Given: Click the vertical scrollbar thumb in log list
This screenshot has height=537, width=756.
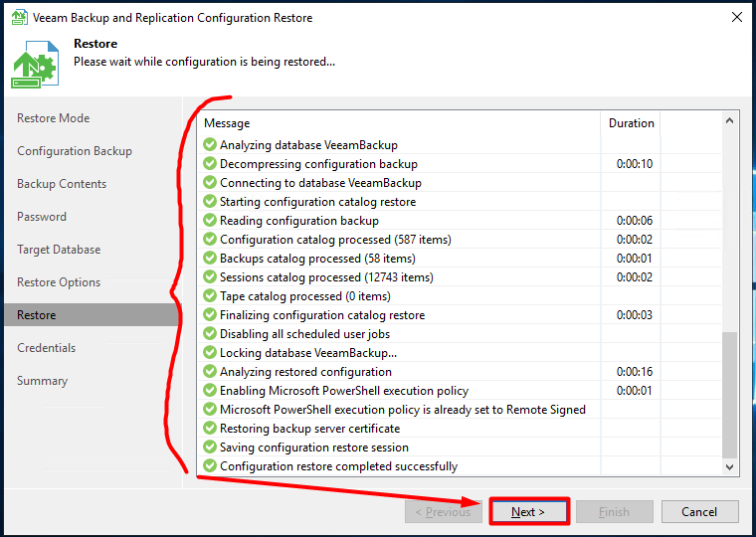Looking at the screenshot, I should tap(729, 395).
